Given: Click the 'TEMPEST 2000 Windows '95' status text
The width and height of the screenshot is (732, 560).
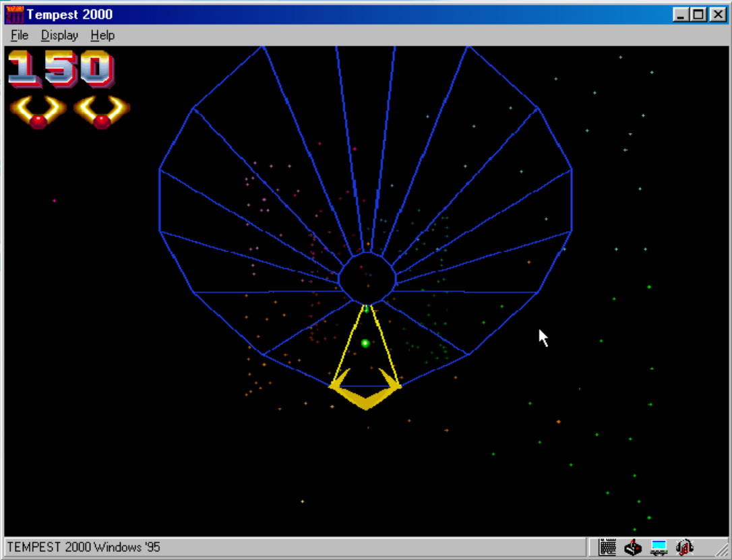Looking at the screenshot, I should coord(84,547).
